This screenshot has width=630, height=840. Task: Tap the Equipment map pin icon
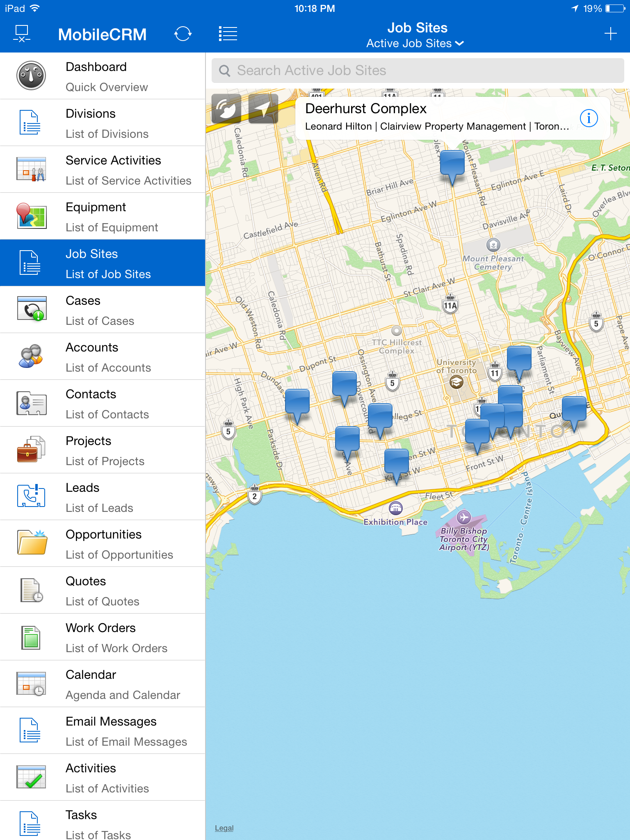point(31,216)
